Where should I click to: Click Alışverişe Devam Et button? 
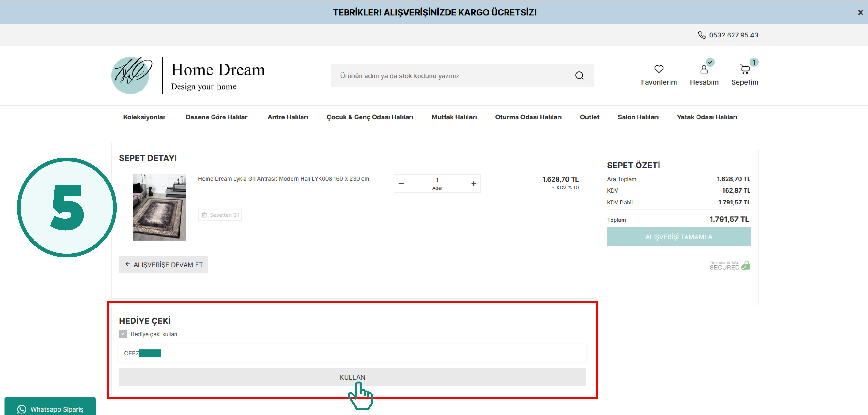164,264
